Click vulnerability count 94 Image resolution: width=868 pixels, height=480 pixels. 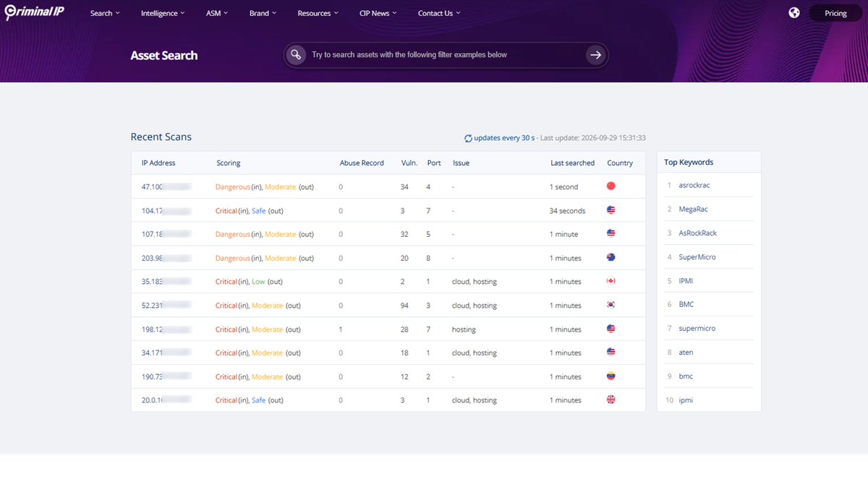404,306
